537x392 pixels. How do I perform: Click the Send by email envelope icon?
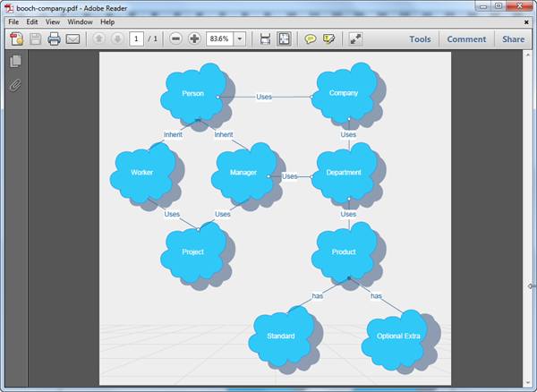(x=72, y=39)
